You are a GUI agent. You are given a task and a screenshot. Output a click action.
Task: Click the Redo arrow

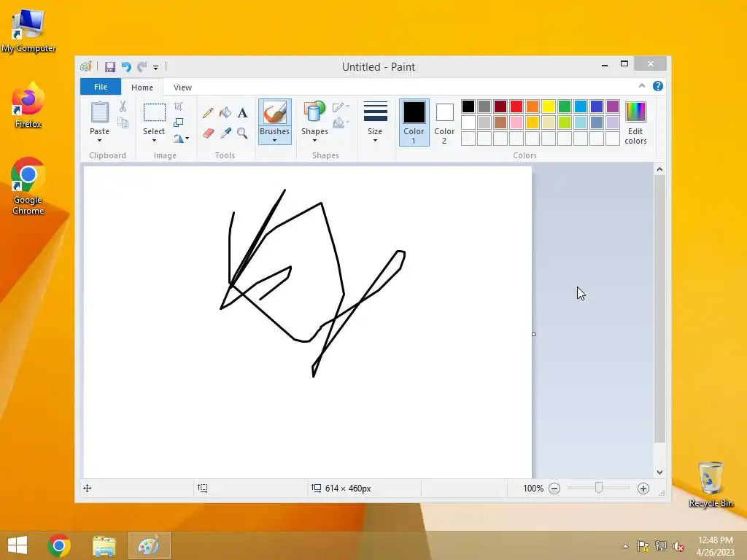click(142, 67)
